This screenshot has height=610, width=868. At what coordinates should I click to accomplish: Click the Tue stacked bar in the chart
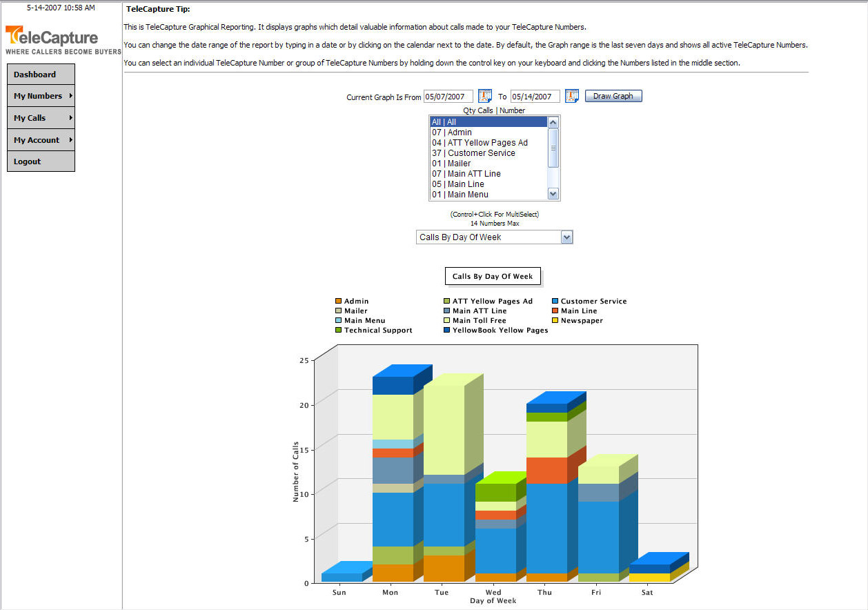point(453,478)
